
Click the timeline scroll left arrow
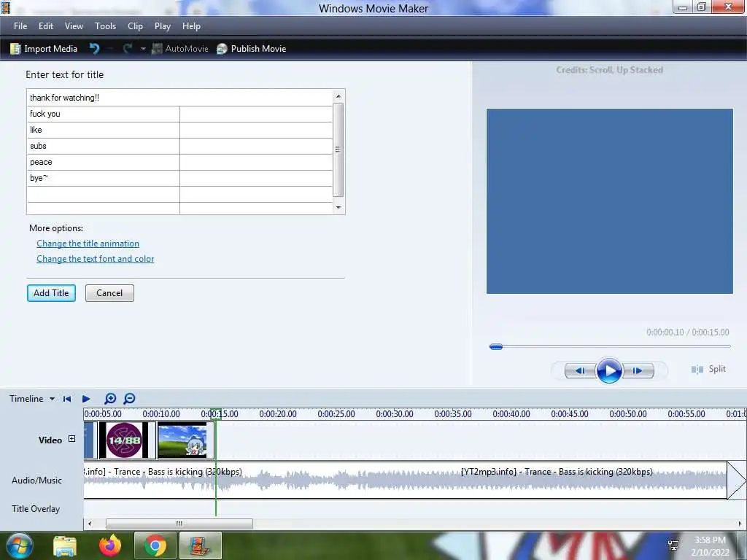(90, 524)
